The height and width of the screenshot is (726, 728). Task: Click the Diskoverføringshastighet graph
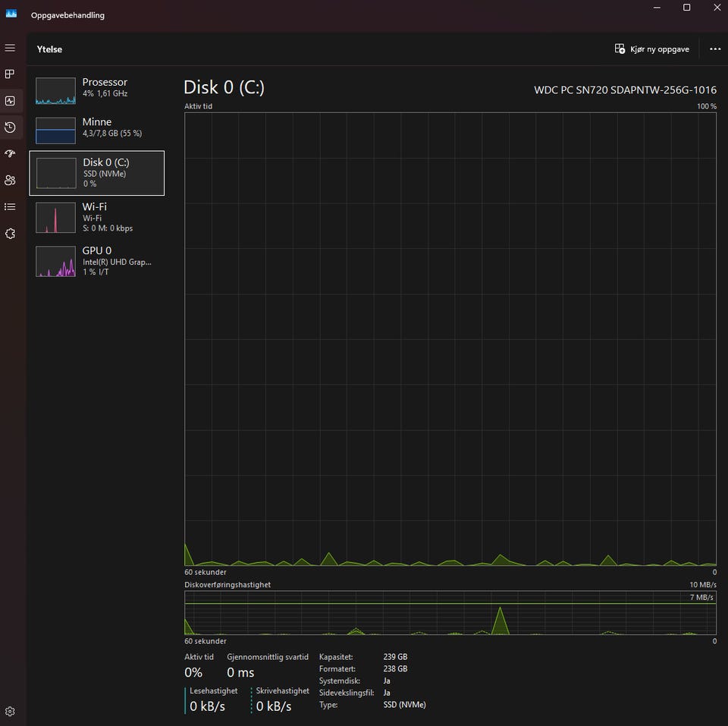(450, 612)
